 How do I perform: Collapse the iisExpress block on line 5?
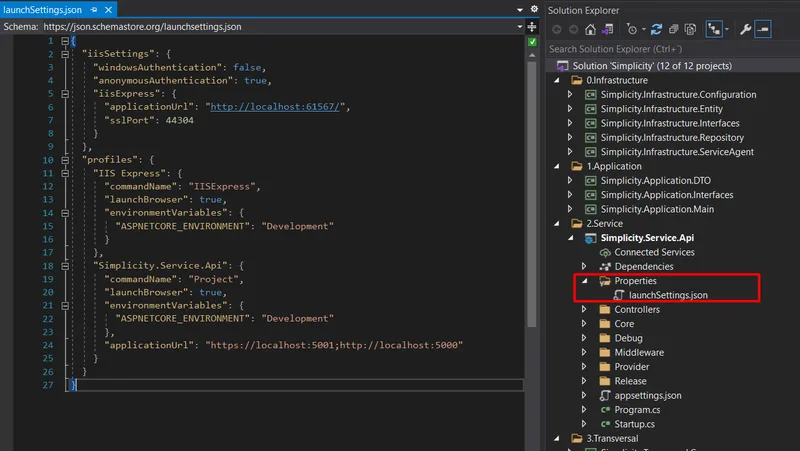point(65,94)
